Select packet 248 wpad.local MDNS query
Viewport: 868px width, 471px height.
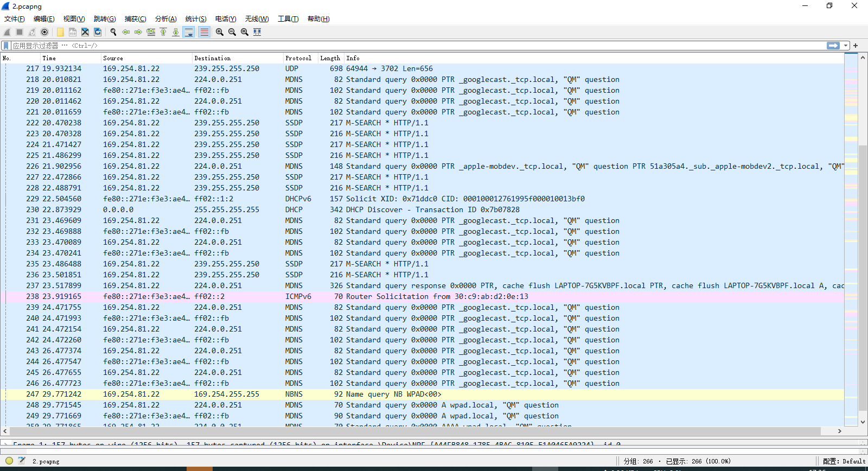click(x=423, y=405)
